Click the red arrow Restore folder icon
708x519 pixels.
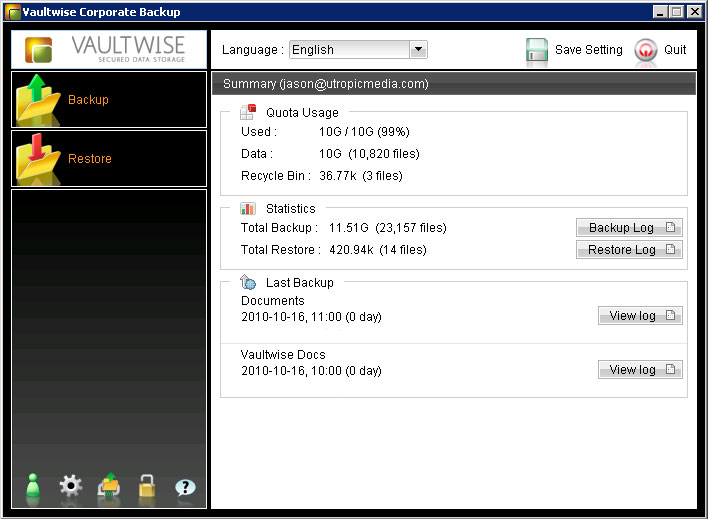click(x=37, y=158)
